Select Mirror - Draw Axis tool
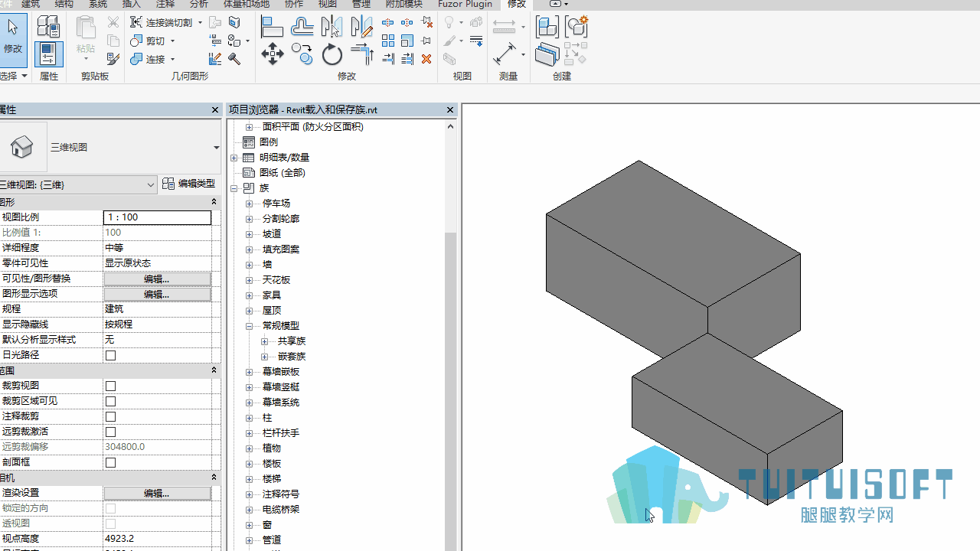The image size is (980, 551). tap(361, 28)
